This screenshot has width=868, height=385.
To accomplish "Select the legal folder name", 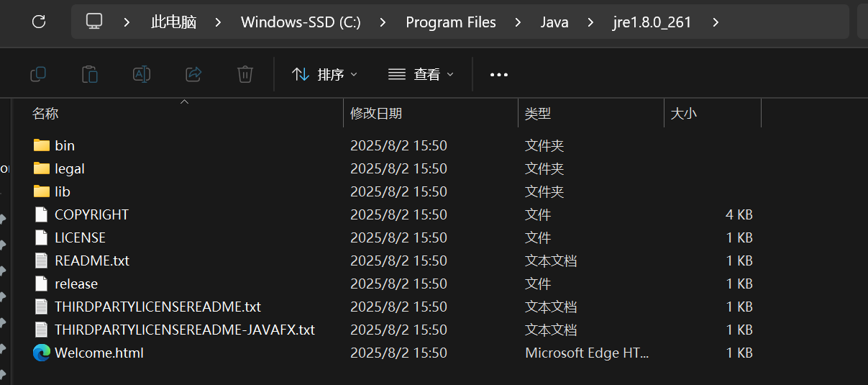I will pyautogui.click(x=70, y=168).
